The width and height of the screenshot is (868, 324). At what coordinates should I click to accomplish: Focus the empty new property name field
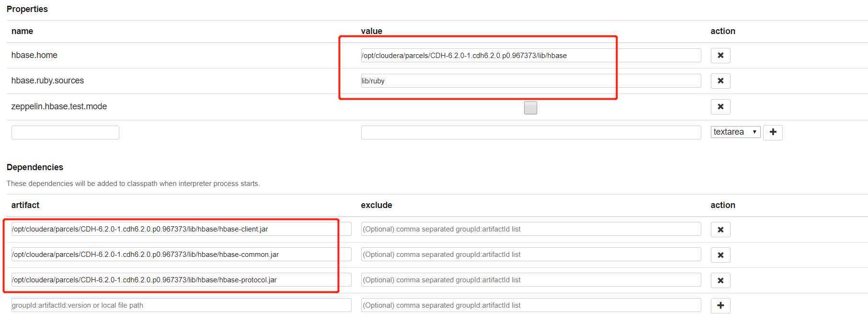[65, 133]
